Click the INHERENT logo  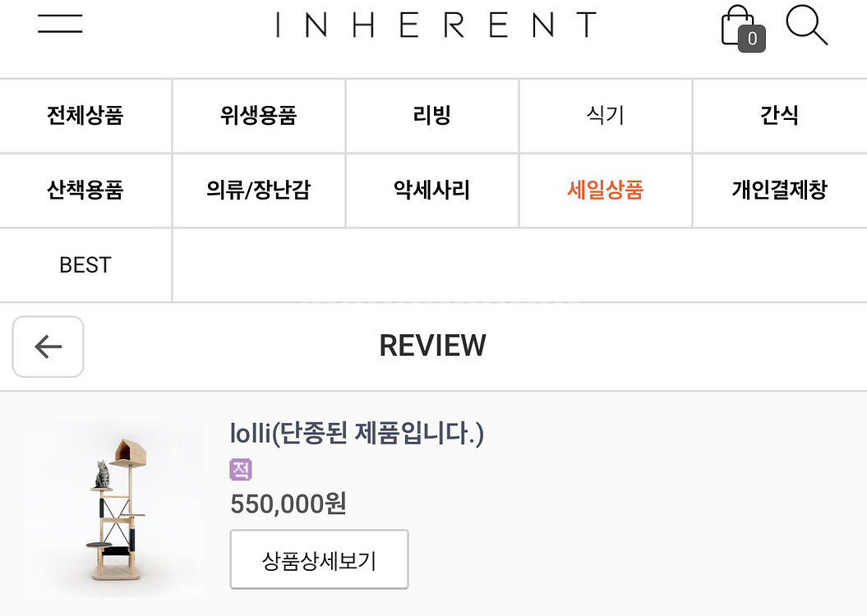[x=436, y=25]
